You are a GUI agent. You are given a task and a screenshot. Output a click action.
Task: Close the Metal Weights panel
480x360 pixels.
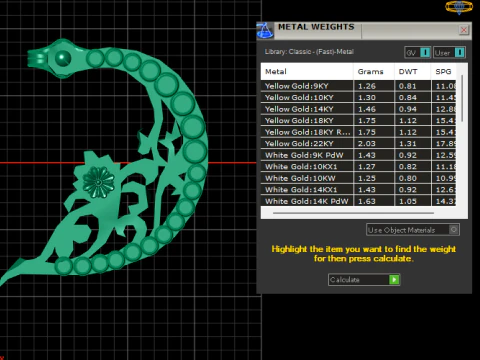point(464,30)
